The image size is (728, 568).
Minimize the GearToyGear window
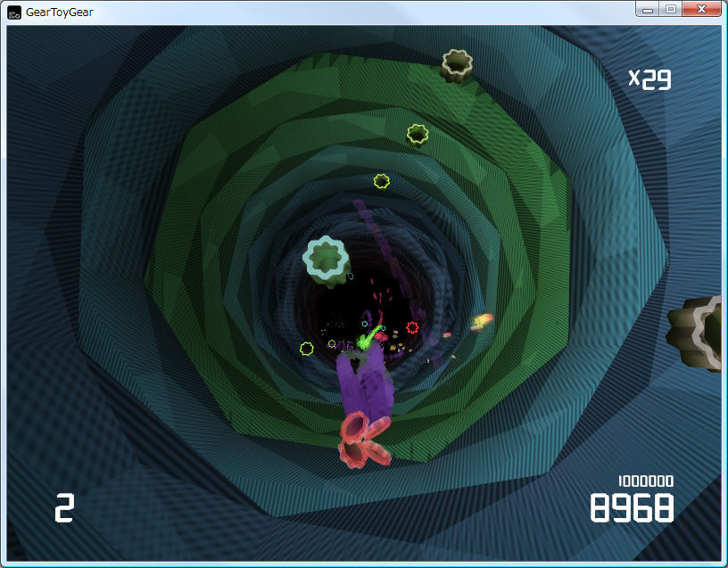[x=648, y=9]
